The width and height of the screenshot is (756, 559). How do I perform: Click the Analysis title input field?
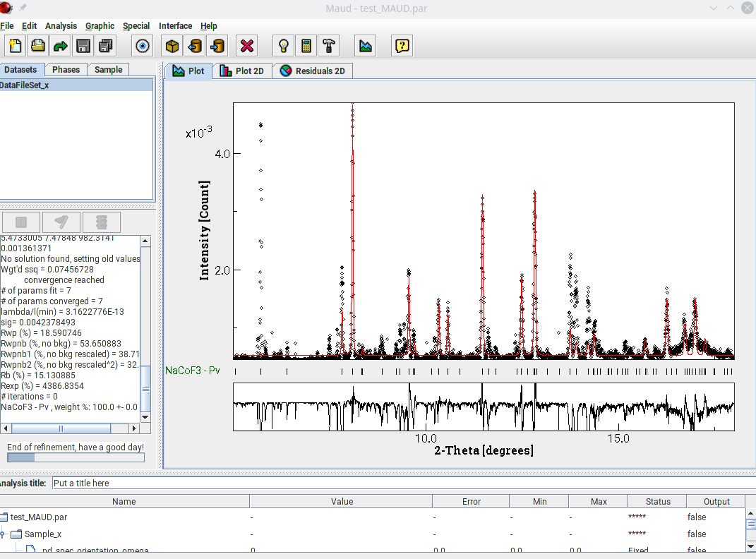tap(402, 483)
